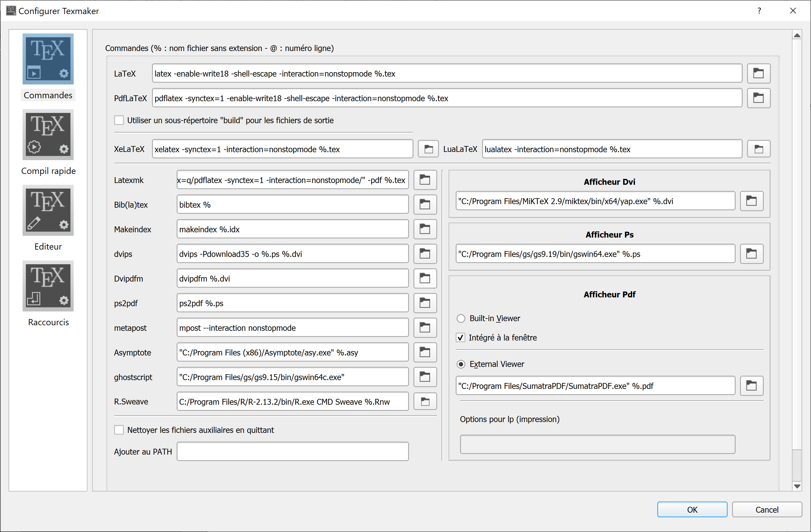Browse for the XeLaTeX executable
This screenshot has height=532, width=811.
point(428,149)
